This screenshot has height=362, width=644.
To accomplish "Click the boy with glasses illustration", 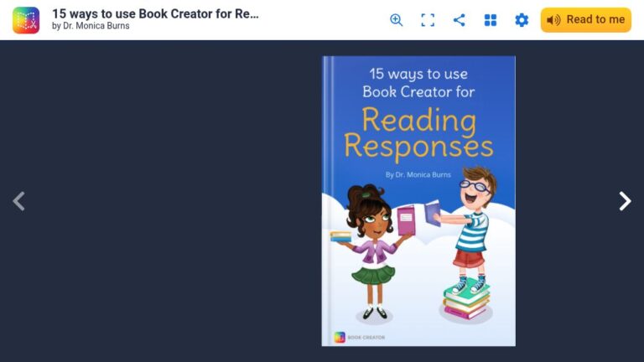I will click(x=470, y=228).
